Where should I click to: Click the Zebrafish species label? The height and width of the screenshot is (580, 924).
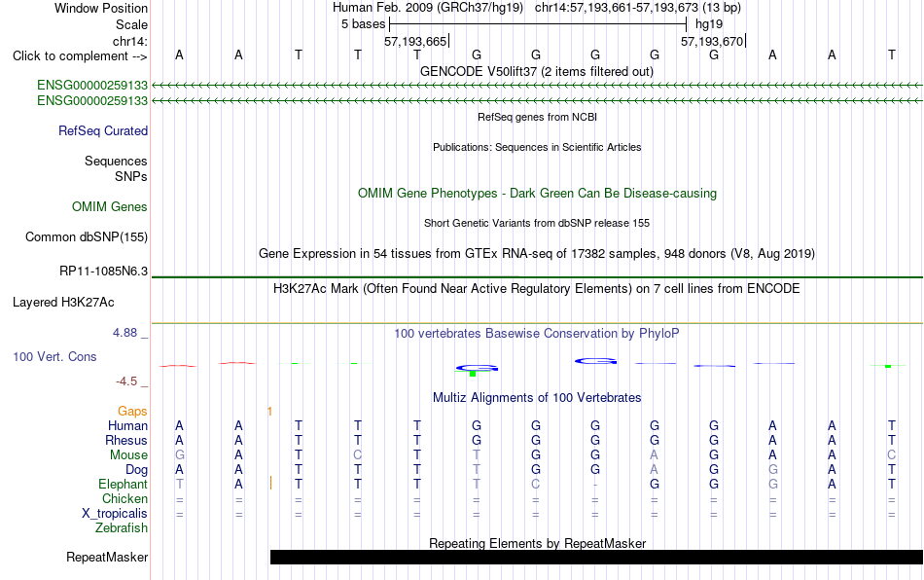[122, 527]
